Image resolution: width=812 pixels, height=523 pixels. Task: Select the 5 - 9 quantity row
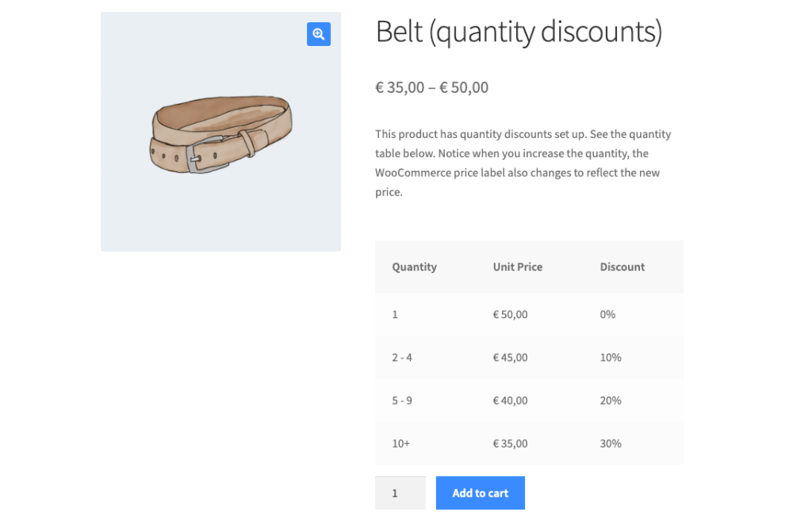401,400
